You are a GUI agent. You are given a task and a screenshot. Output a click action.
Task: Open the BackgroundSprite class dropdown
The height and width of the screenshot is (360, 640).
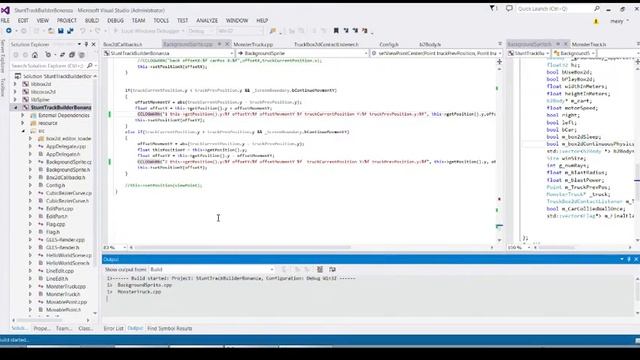click(x=302, y=53)
